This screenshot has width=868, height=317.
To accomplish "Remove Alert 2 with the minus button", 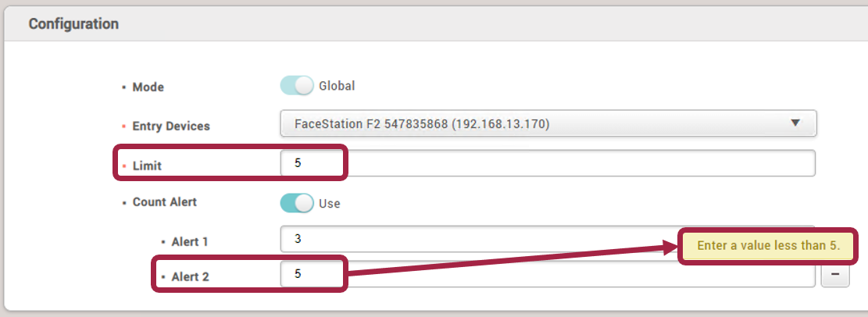I will tap(835, 276).
